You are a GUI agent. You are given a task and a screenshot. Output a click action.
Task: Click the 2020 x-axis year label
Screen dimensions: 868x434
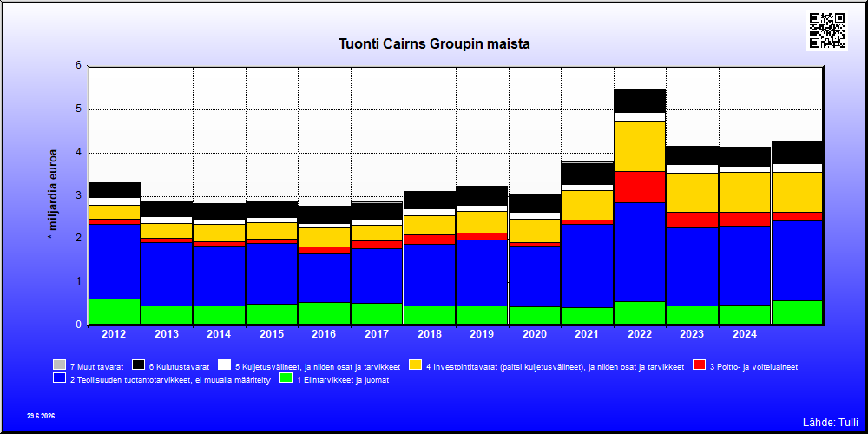tap(534, 334)
